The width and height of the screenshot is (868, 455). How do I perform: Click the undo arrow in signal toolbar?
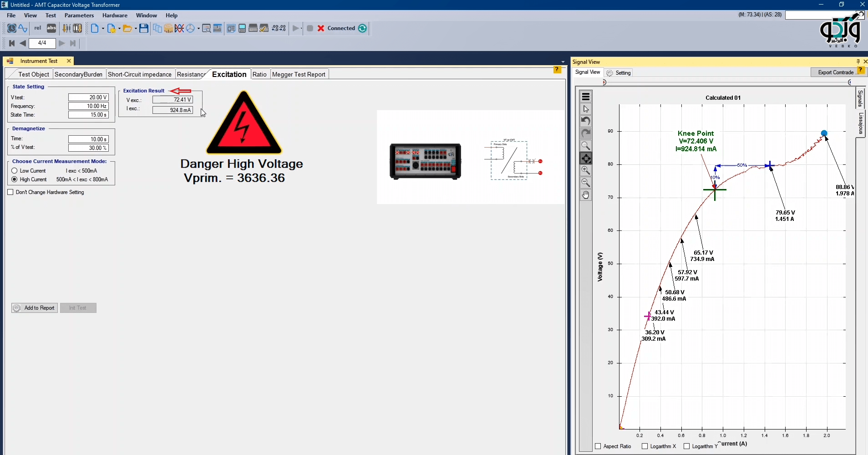[586, 121]
